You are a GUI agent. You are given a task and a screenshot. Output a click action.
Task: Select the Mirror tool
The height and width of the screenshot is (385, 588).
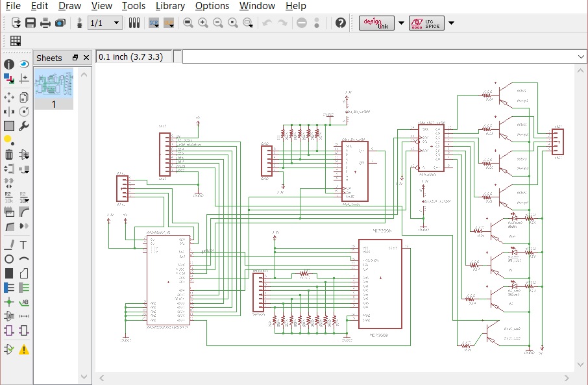8,111
